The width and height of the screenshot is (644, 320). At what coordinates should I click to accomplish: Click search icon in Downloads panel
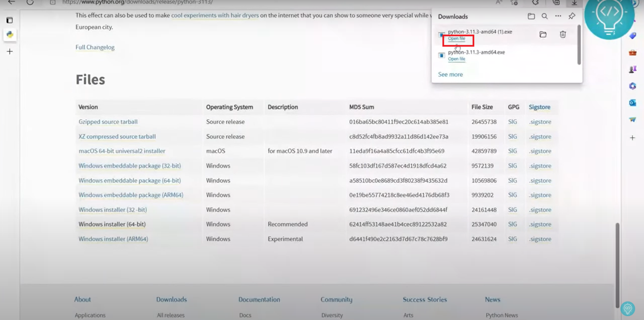click(x=544, y=17)
